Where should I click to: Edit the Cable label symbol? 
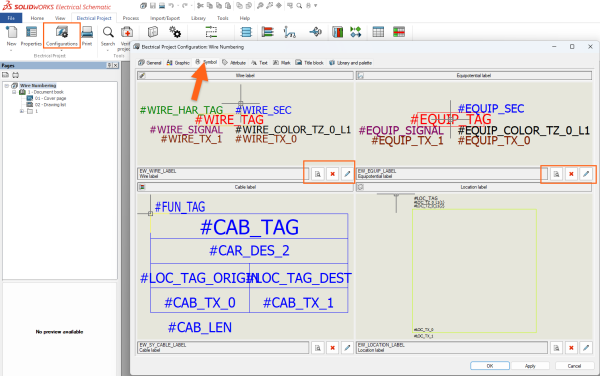click(x=347, y=348)
